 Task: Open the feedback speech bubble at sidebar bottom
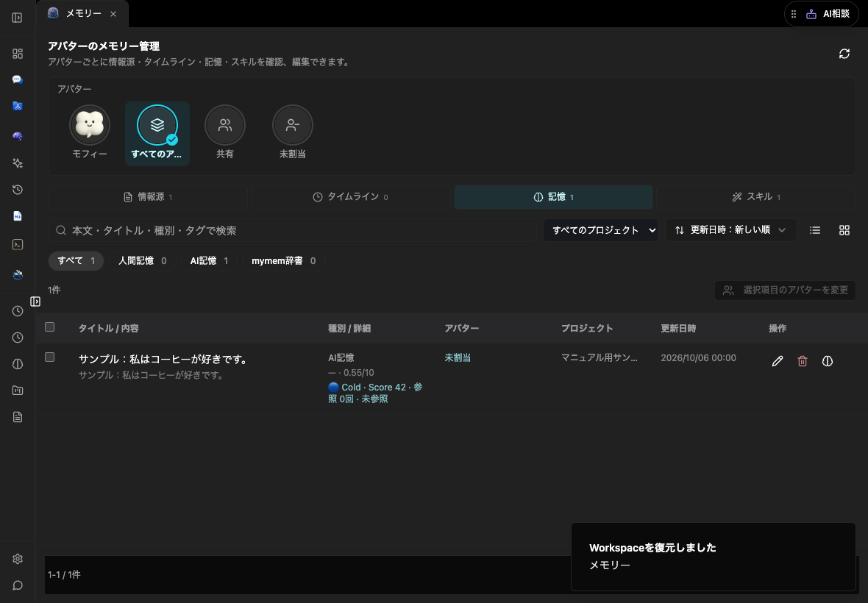[x=17, y=585]
